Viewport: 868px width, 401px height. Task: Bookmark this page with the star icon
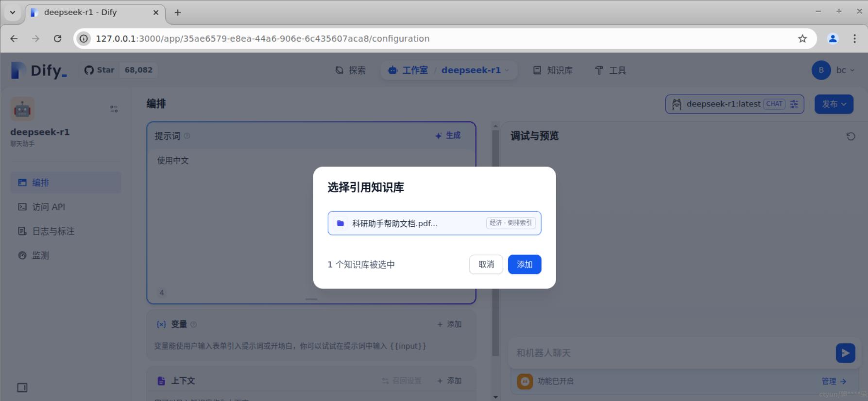tap(802, 38)
